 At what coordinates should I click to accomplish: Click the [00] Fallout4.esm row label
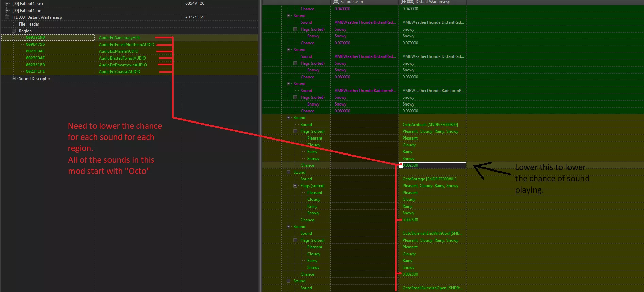pos(28,4)
